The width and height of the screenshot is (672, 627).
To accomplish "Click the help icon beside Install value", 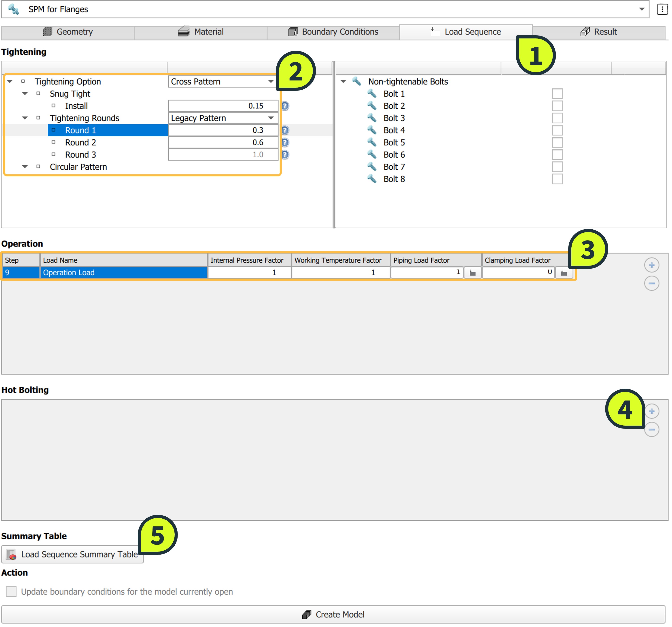I will coord(285,106).
